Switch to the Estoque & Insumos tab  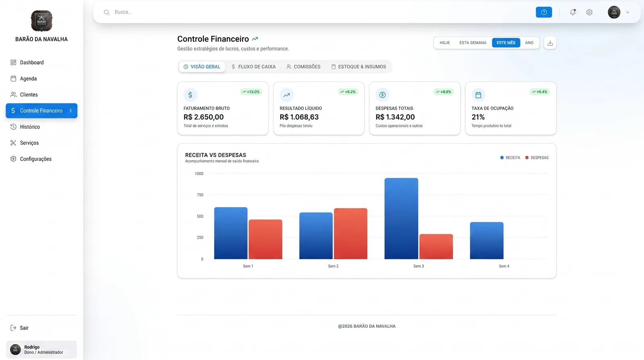[x=359, y=67]
